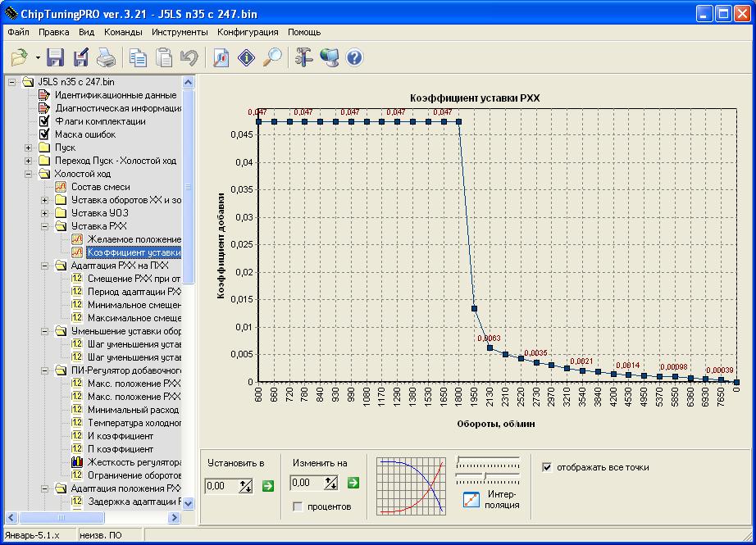
Task: Open the Инструменты menu
Action: pos(180,32)
